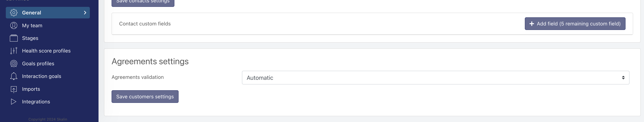Image resolution: width=644 pixels, height=122 pixels.
Task: Click the Imports upload icon
Action: click(14, 89)
